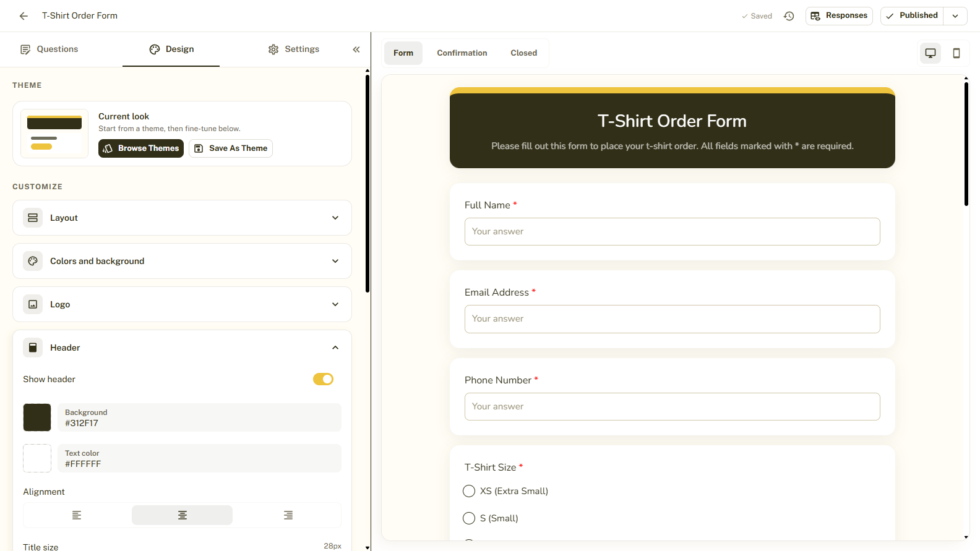Open header text color swatch #FFFFFF
This screenshot has height=551, width=980.
point(37,458)
